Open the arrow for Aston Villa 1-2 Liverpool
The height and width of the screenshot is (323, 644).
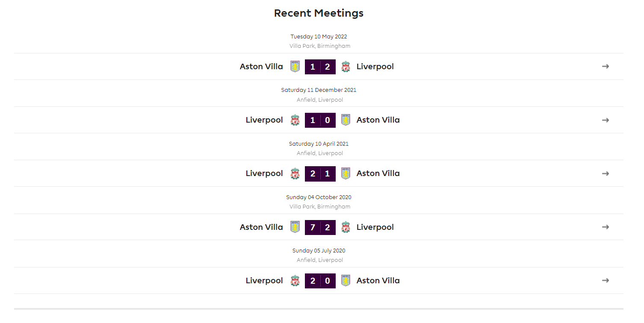point(606,66)
